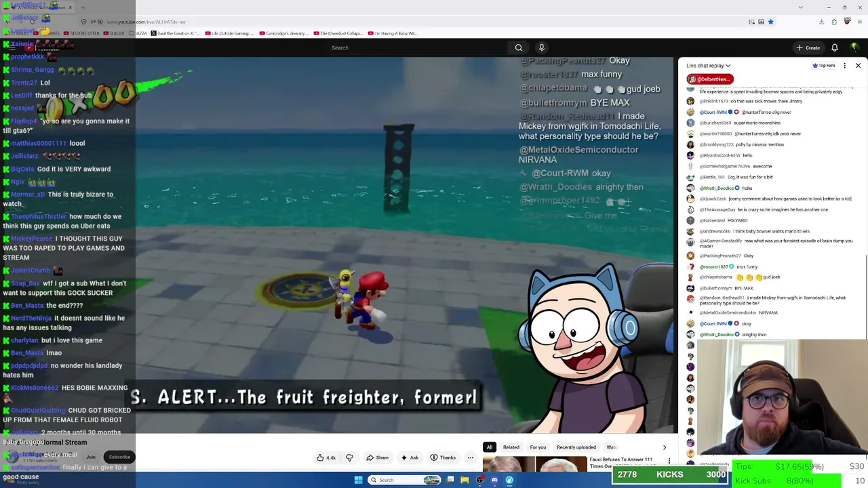Image resolution: width=868 pixels, height=488 pixels.
Task: Open the list all tabs dropdown
Action: point(801,7)
